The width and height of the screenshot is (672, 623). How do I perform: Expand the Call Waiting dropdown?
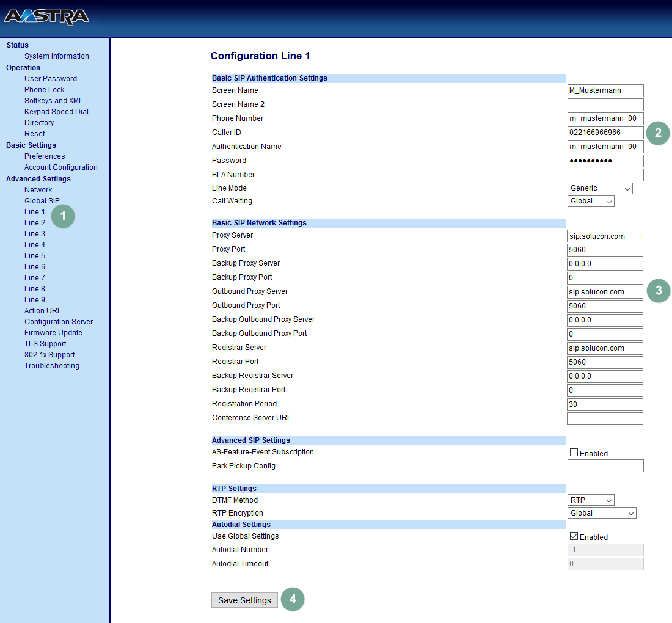click(x=591, y=202)
